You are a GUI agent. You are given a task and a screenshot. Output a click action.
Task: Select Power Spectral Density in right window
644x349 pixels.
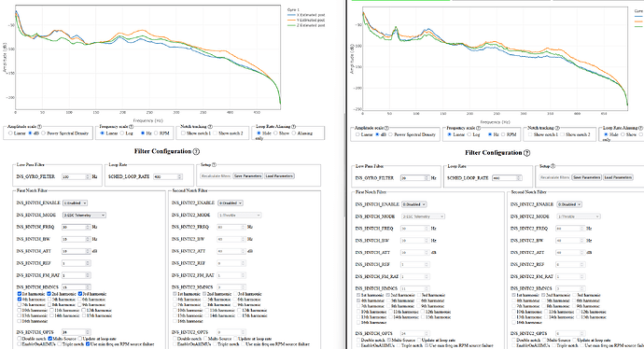(x=390, y=134)
